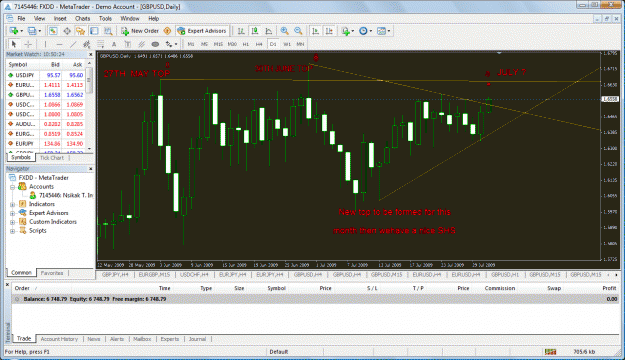Click the Order column header
The image size is (625, 360).
[22, 288]
